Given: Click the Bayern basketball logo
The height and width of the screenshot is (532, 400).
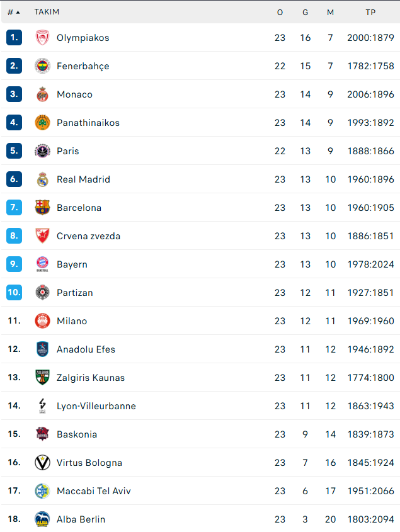Looking at the screenshot, I should pos(42,264).
